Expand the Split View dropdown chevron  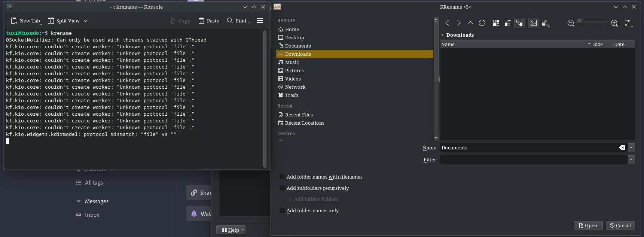coord(86,21)
